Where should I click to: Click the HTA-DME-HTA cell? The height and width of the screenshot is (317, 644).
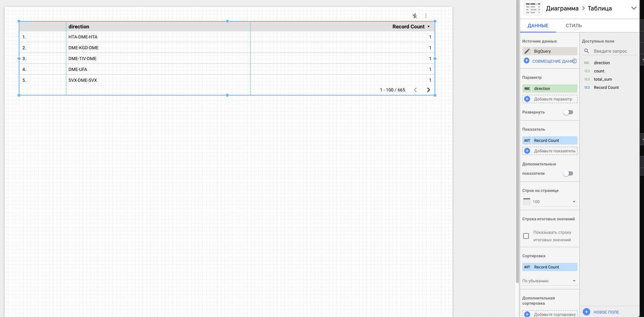(83, 37)
